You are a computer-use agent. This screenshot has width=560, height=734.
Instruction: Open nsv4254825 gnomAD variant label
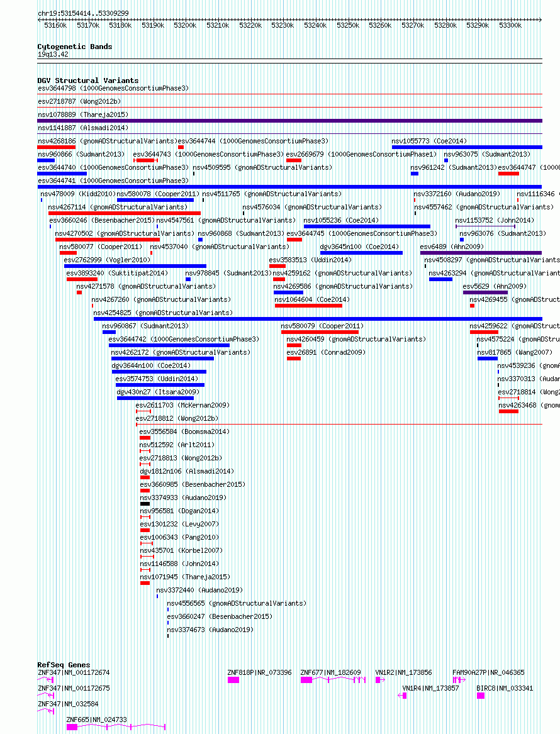click(163, 313)
